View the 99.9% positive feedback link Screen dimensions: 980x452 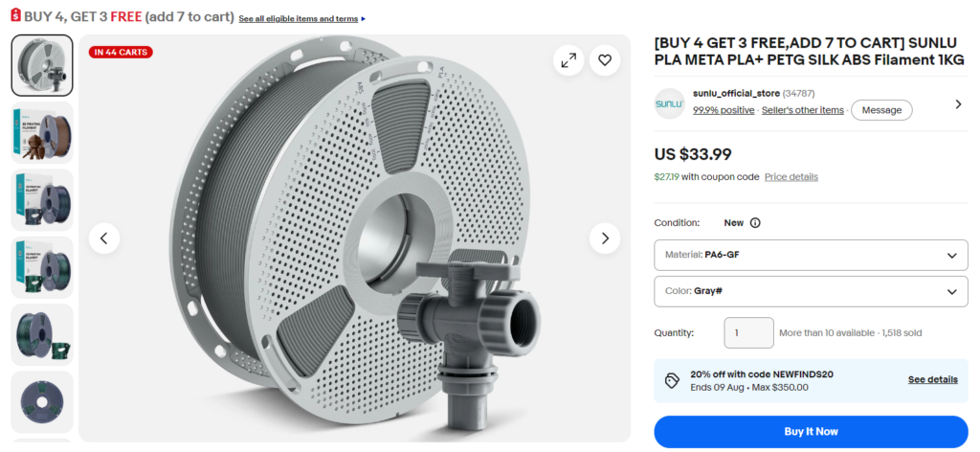coord(724,110)
